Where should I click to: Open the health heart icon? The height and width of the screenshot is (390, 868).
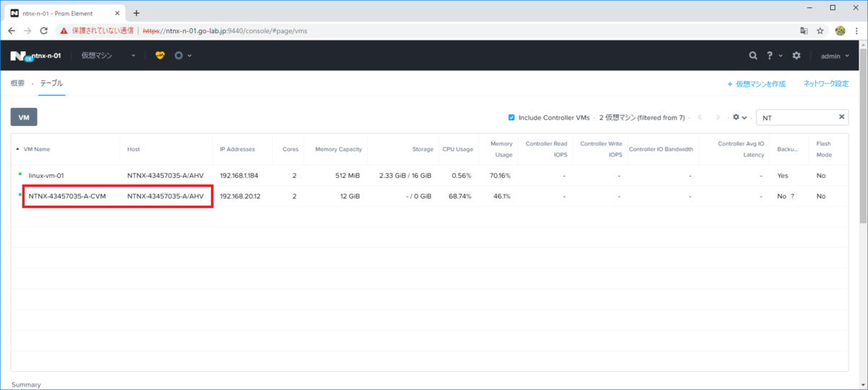click(x=161, y=55)
